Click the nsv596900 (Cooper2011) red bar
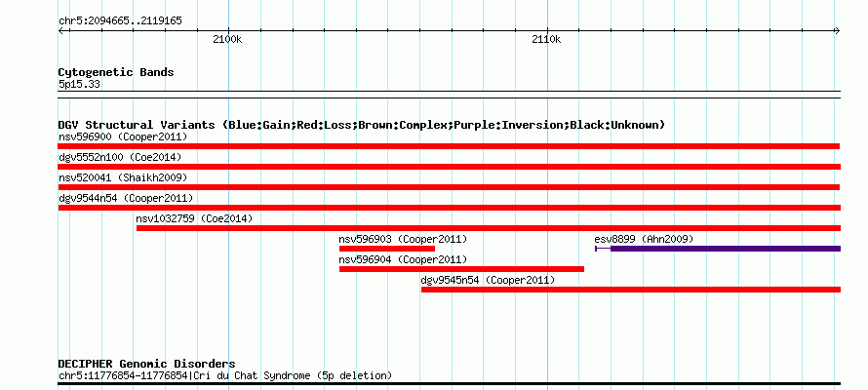The height and width of the screenshot is (390, 868). pos(449,146)
